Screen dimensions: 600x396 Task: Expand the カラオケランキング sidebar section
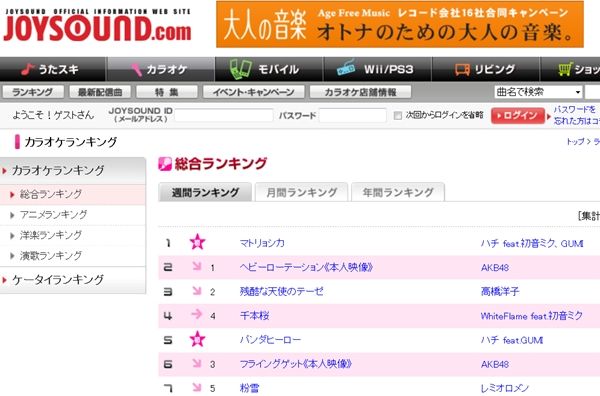[x=73, y=171]
